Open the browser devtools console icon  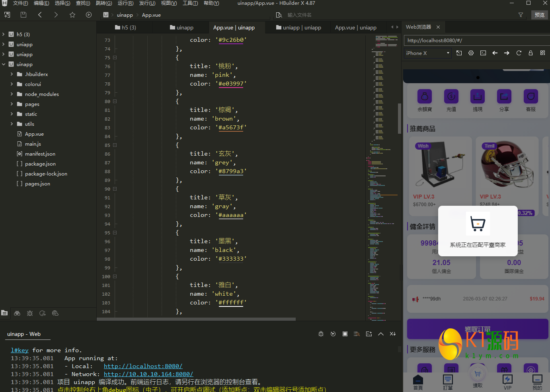483,53
